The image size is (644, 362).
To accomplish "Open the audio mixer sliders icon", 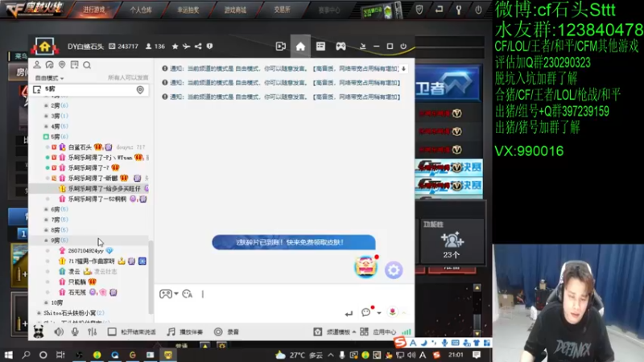I will [92, 331].
